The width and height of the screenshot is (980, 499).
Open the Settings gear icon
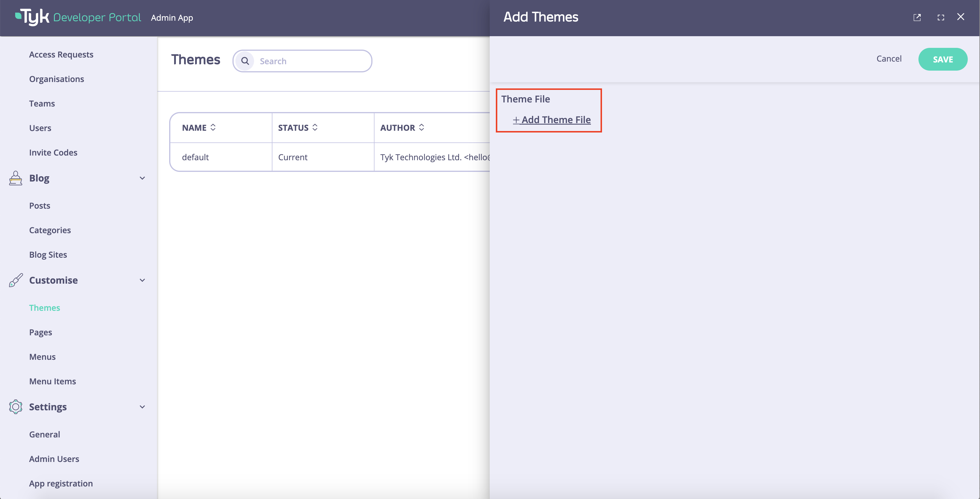click(x=15, y=406)
